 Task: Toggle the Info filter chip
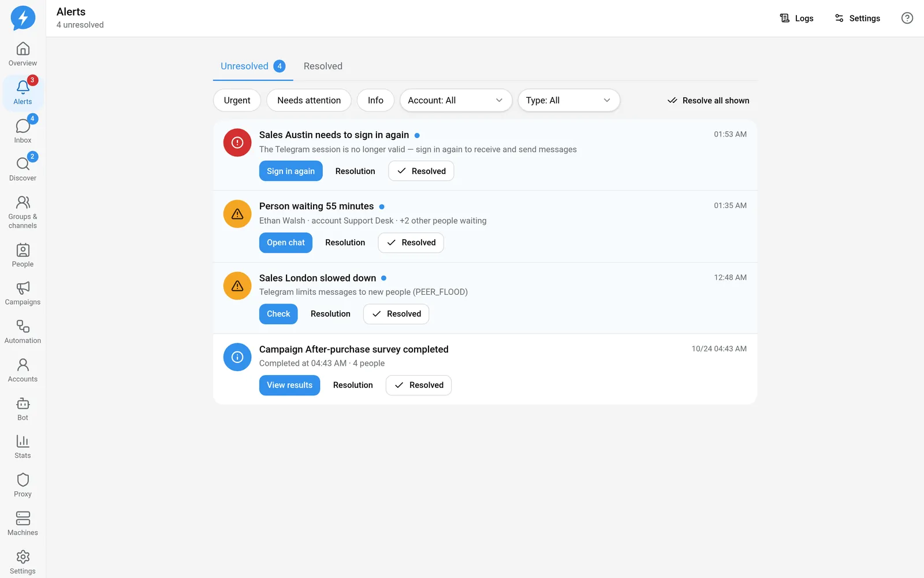coord(375,101)
